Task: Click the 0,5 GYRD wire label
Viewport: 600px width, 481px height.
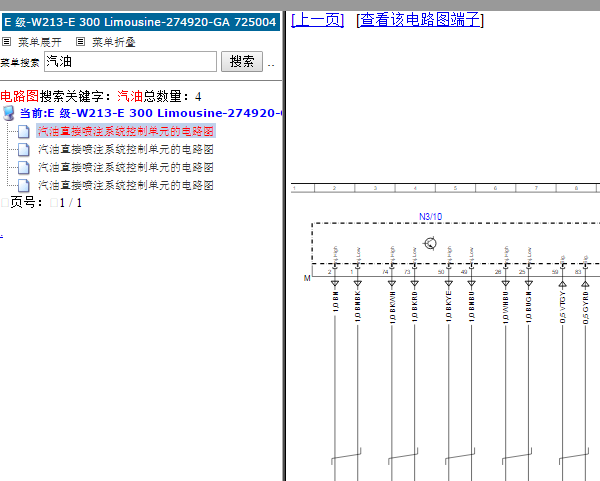Action: tap(585, 308)
